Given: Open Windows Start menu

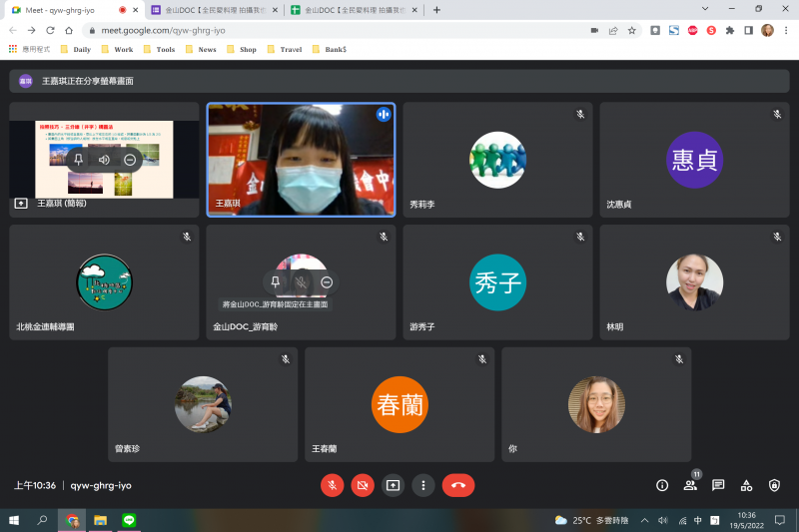Looking at the screenshot, I should [x=14, y=520].
